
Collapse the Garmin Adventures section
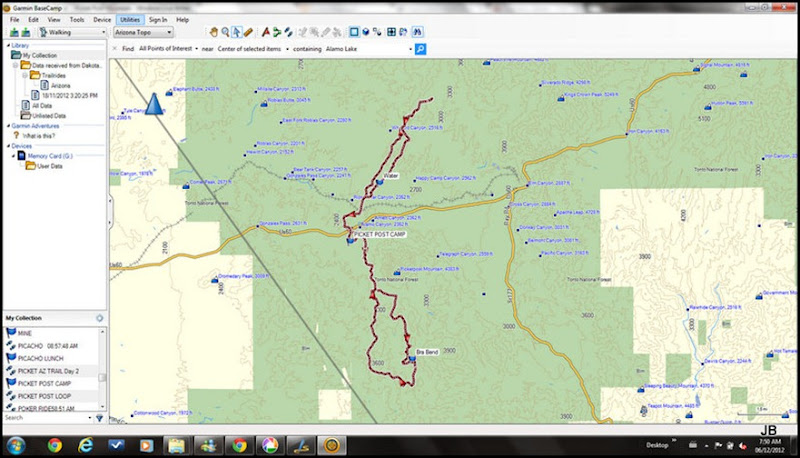(x=8, y=125)
